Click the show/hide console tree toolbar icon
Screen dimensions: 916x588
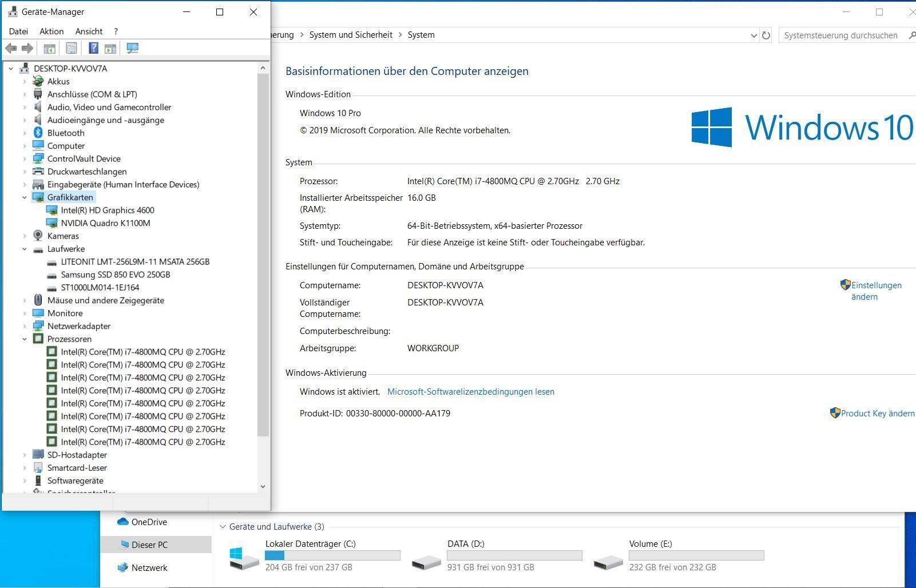50,48
